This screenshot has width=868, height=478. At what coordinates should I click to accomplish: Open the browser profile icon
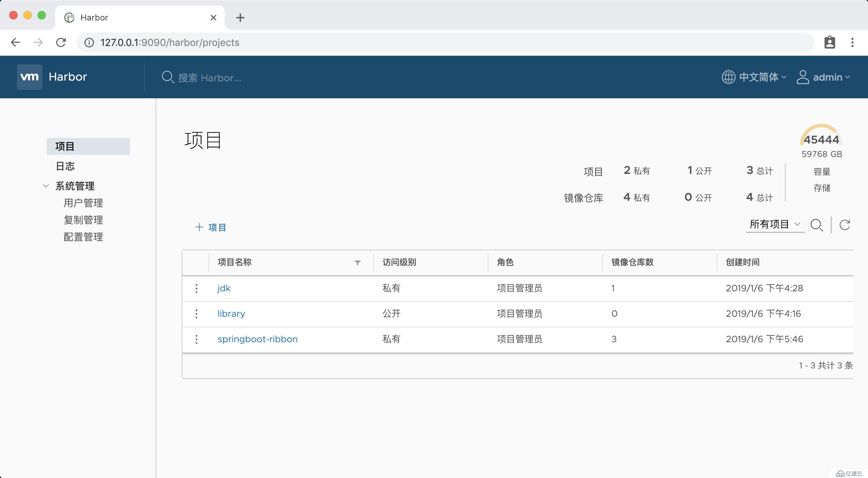(x=830, y=42)
